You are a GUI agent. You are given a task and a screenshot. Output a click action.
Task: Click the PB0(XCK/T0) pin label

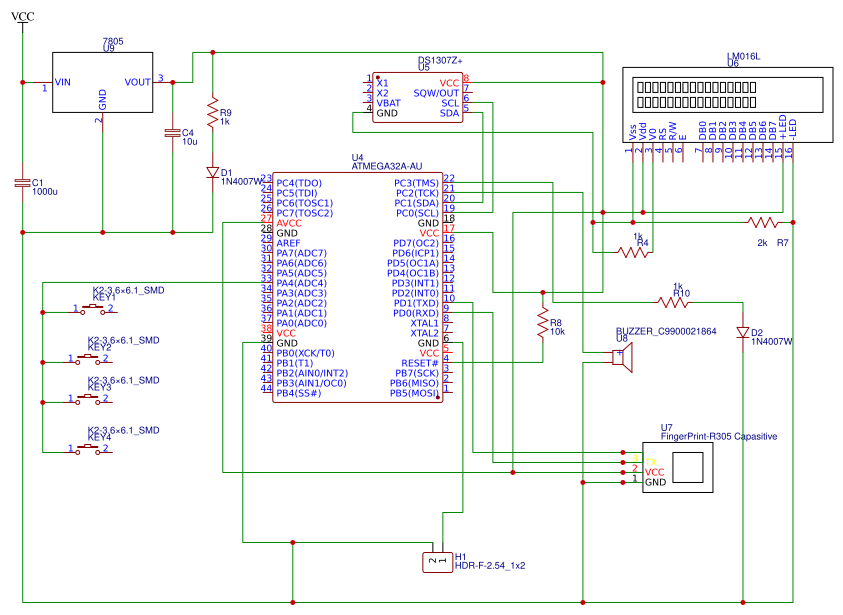tap(305, 353)
